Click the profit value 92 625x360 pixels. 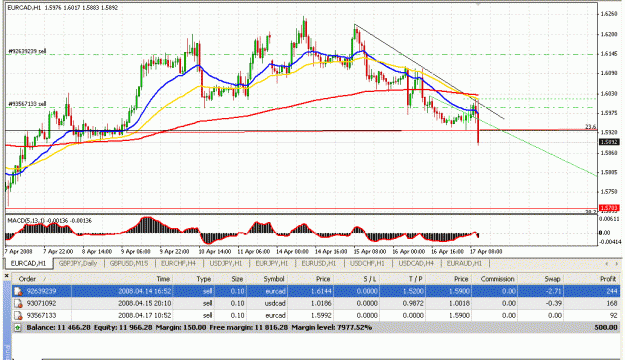pos(613,315)
